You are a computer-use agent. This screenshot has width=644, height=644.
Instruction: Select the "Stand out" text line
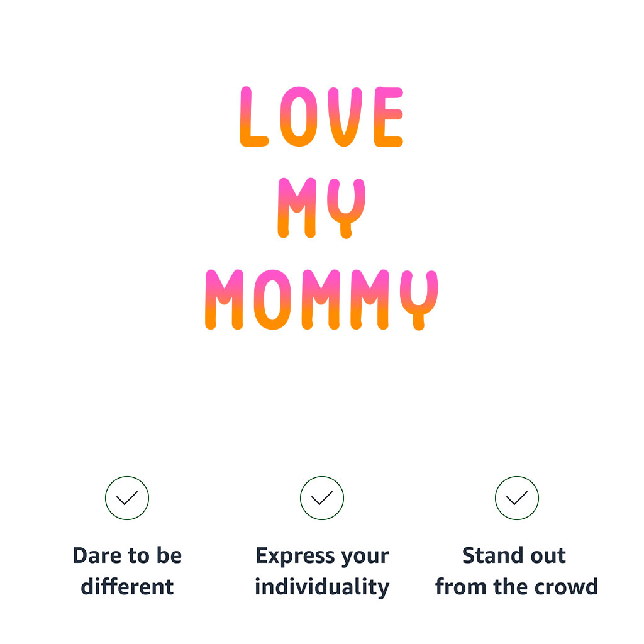click(514, 556)
